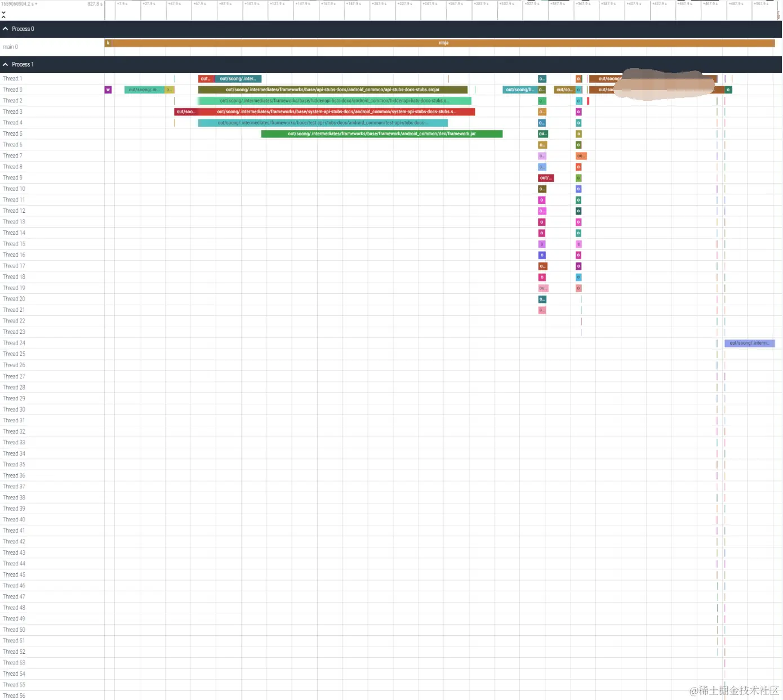Click the 'Thread 24' track label
Screen dimensions: 783x700
click(x=14, y=343)
